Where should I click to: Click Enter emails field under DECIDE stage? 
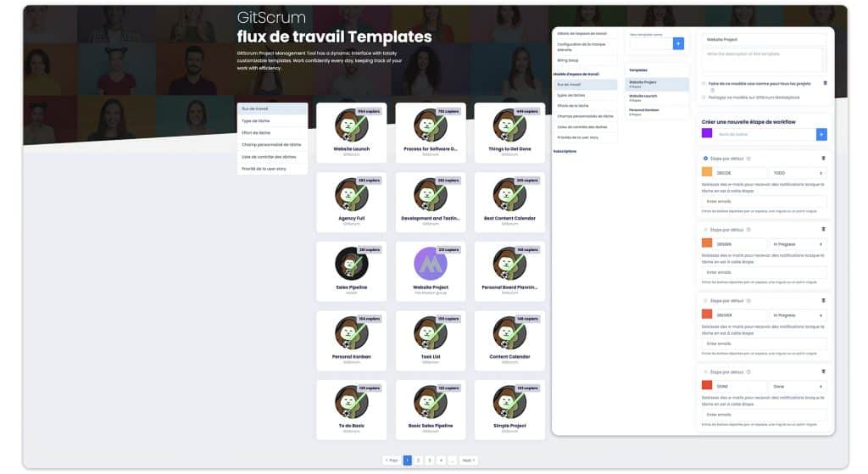(x=764, y=202)
